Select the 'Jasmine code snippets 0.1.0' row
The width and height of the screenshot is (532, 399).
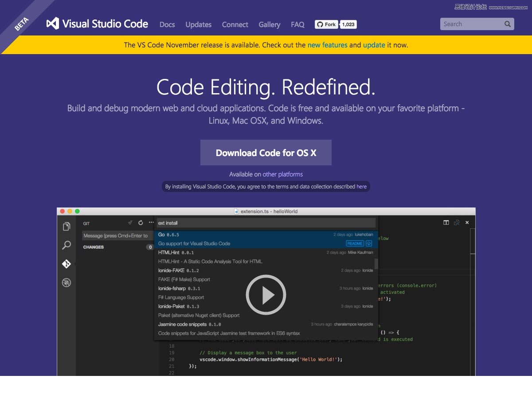coord(265,329)
